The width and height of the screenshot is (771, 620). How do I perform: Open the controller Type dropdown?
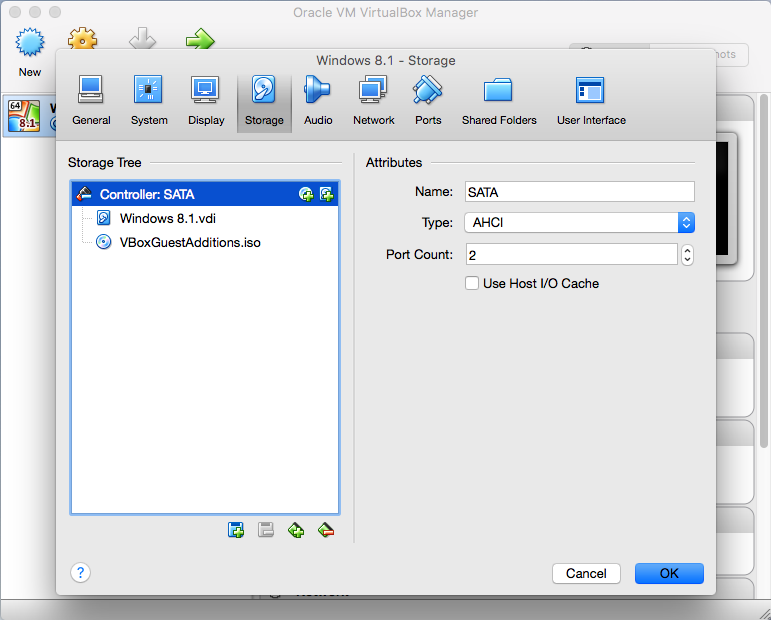coord(580,223)
